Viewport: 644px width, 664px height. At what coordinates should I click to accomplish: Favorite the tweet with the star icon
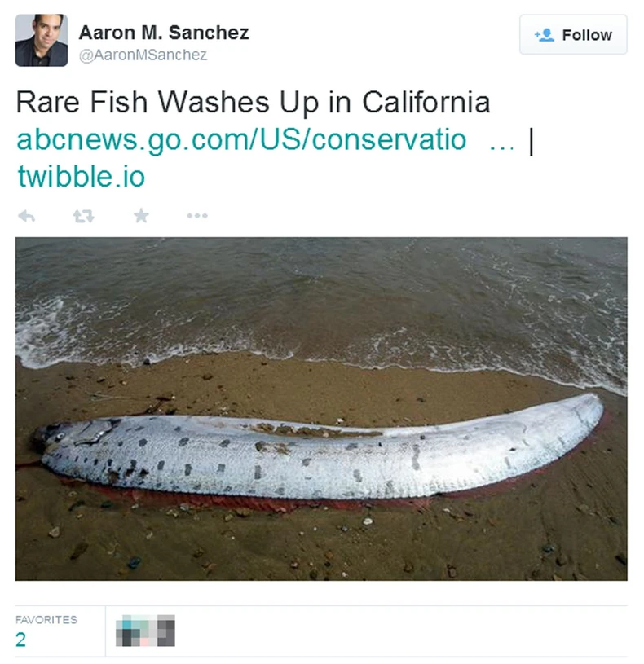pyautogui.click(x=141, y=216)
